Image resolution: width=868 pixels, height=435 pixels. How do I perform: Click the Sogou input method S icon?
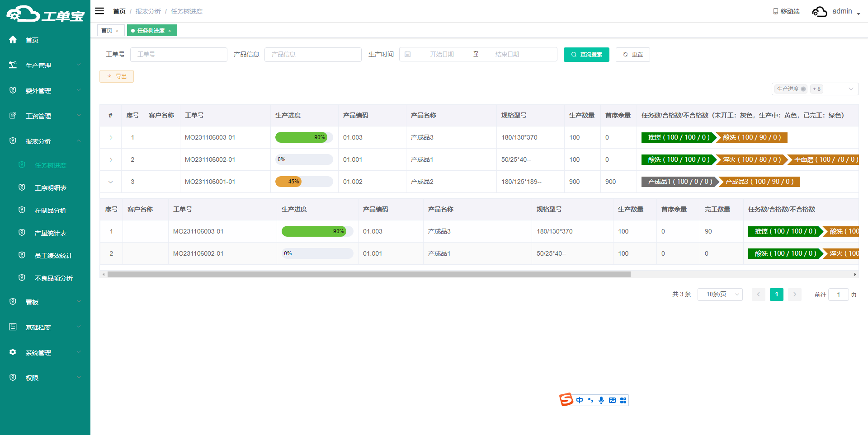566,400
